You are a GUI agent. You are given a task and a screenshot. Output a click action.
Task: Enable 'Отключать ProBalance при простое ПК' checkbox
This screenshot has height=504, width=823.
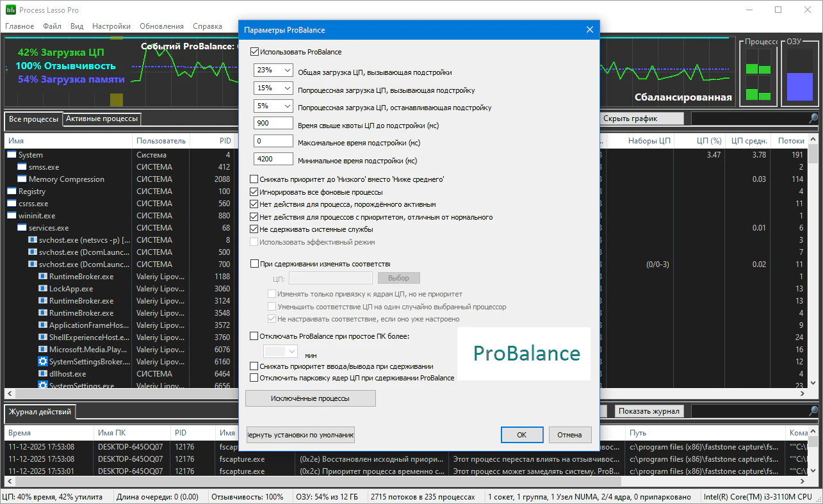pyautogui.click(x=254, y=336)
